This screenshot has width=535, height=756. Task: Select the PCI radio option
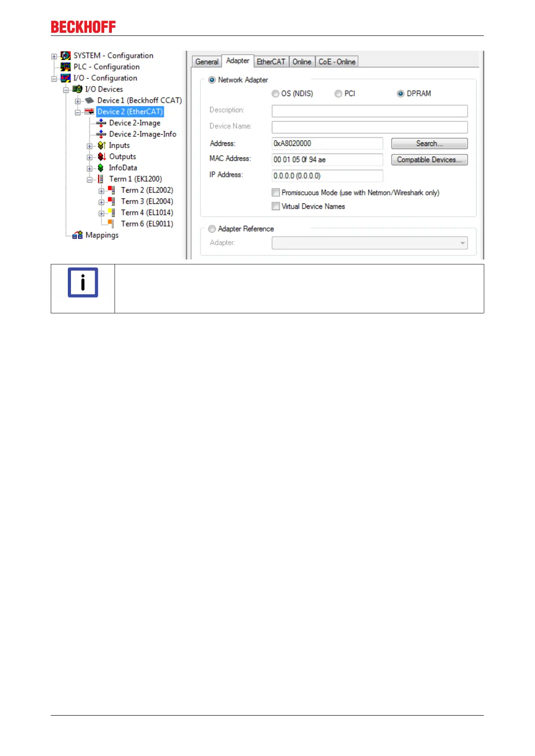338,94
